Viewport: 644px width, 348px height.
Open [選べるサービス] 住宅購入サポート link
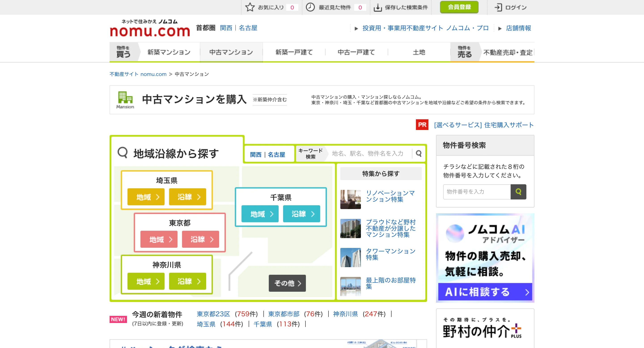pos(484,125)
